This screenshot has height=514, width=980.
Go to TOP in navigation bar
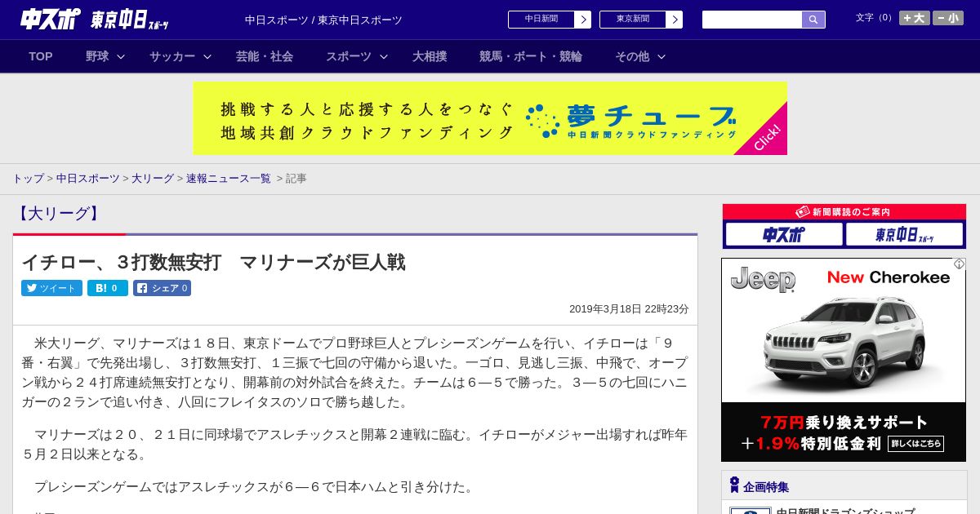point(41,56)
